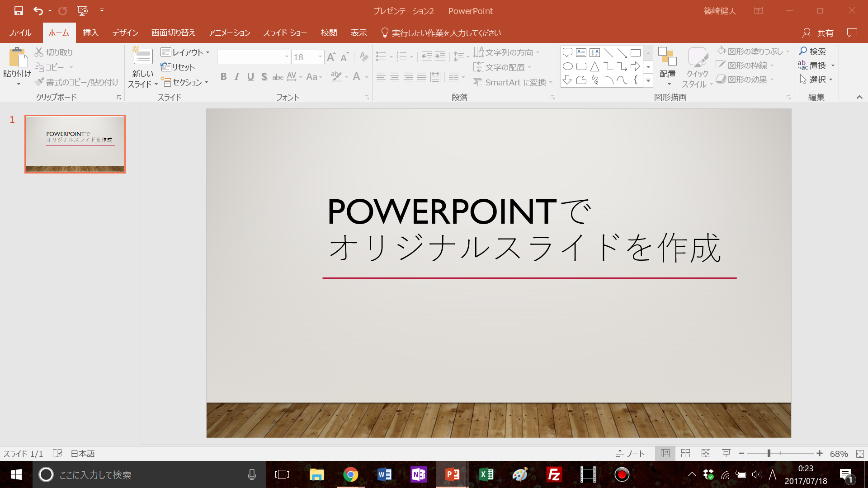Check spelling icon in status bar

pyautogui.click(x=57, y=453)
